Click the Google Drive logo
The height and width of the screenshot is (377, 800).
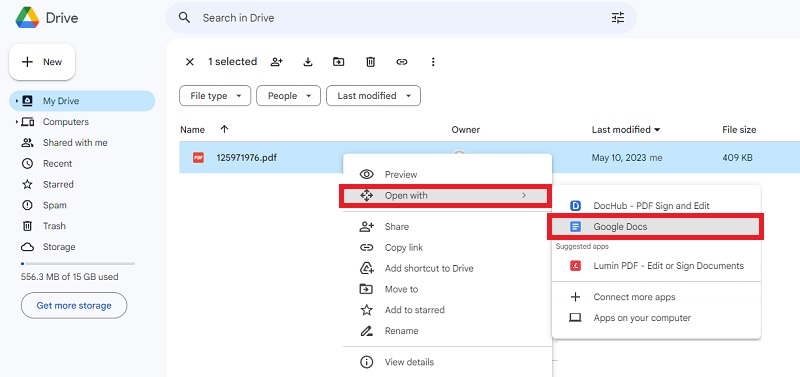pos(27,18)
